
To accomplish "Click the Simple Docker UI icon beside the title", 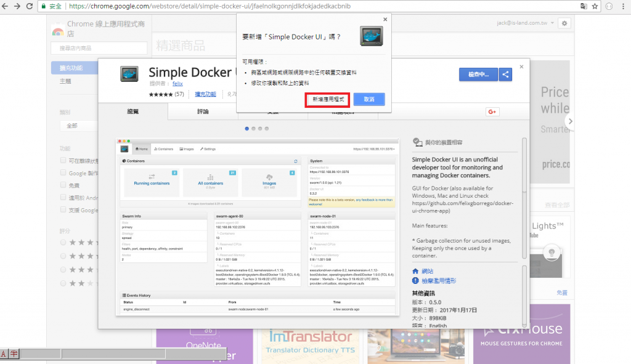I will pyautogui.click(x=129, y=74).
